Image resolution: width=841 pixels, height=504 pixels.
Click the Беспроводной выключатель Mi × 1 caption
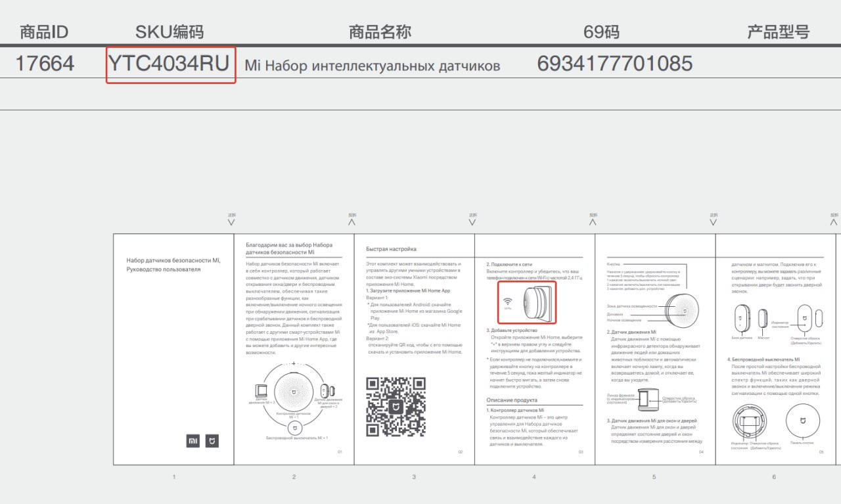[297, 438]
